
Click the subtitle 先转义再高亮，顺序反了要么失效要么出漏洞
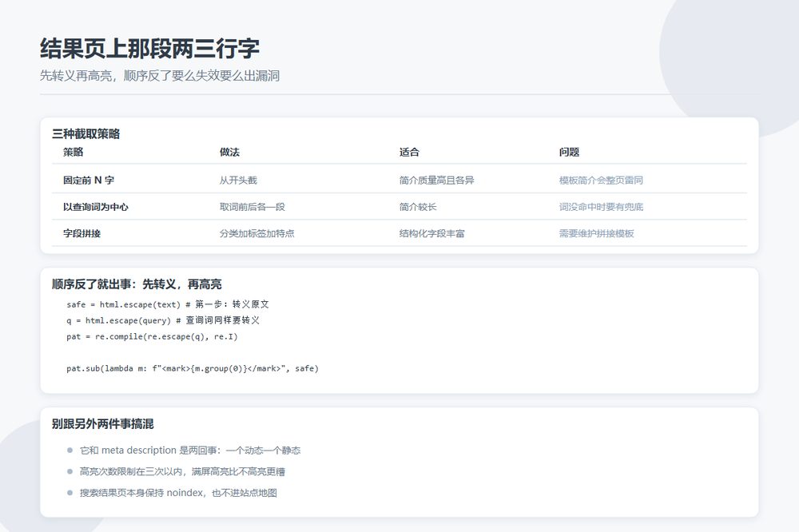coord(160,76)
